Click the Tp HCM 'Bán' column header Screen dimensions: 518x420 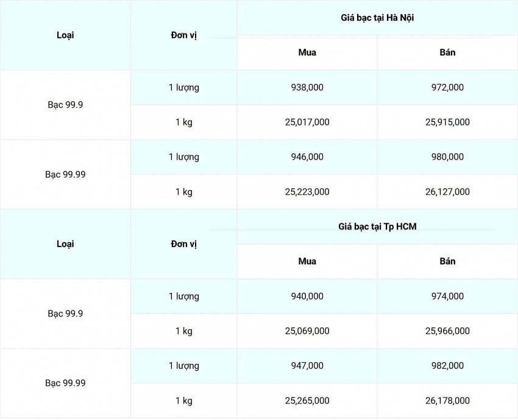(x=447, y=261)
